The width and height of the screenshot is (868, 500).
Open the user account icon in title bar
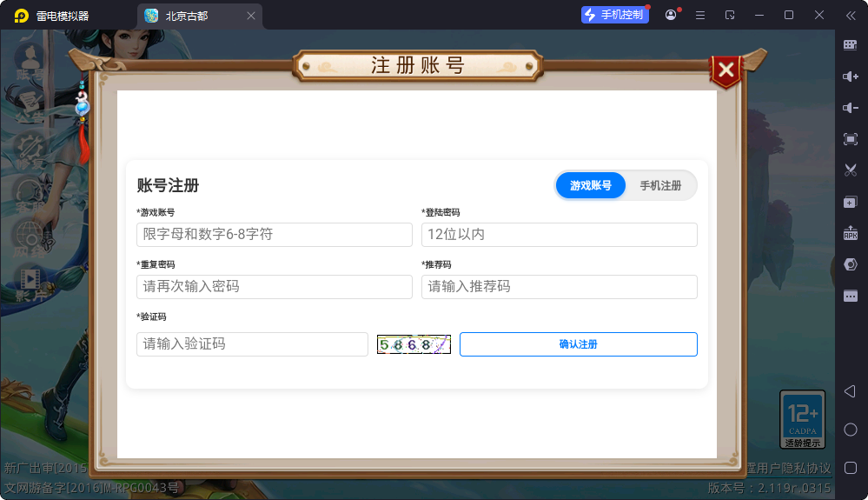pos(671,15)
